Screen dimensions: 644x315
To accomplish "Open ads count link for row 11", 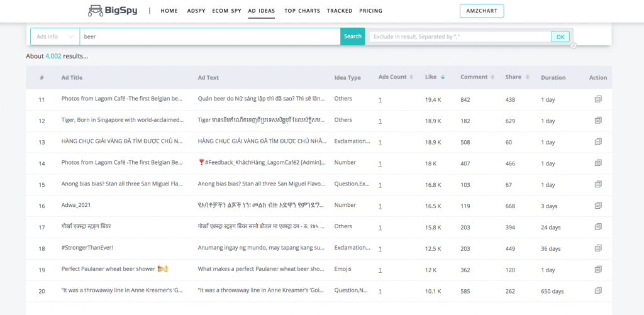I will 380,100.
